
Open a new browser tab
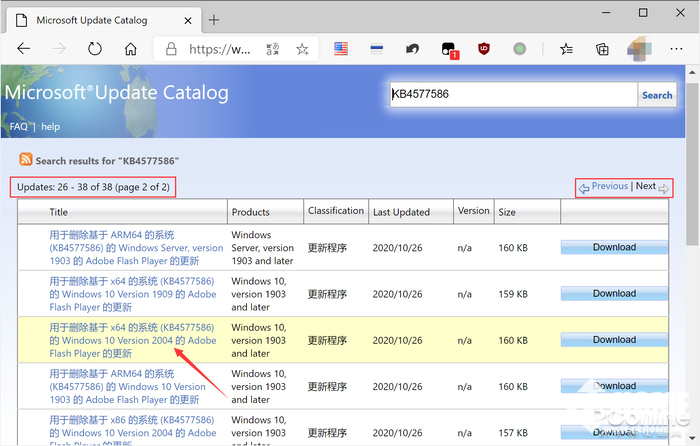click(x=214, y=19)
